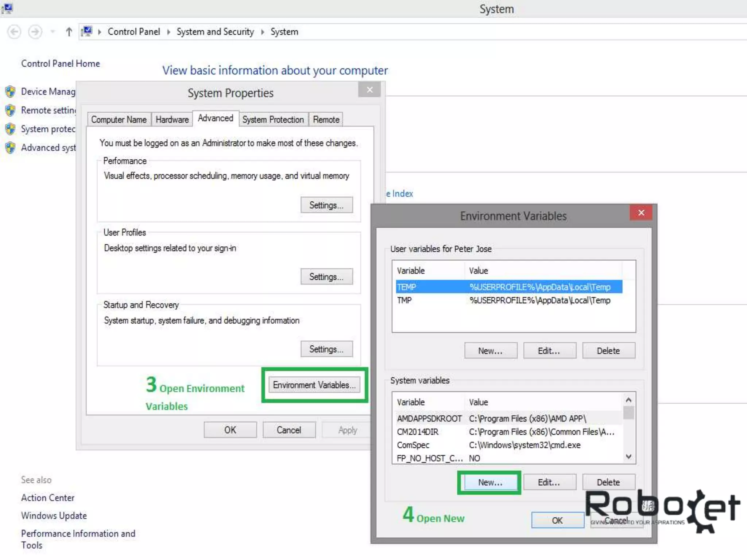Screen dimensions: 747x560
Task: Click shield icon beside Advanced system settings
Action: pyautogui.click(x=10, y=148)
